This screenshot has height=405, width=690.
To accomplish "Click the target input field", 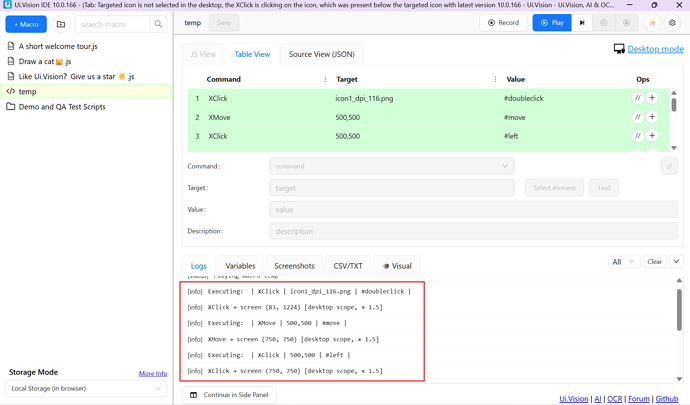I will 392,188.
